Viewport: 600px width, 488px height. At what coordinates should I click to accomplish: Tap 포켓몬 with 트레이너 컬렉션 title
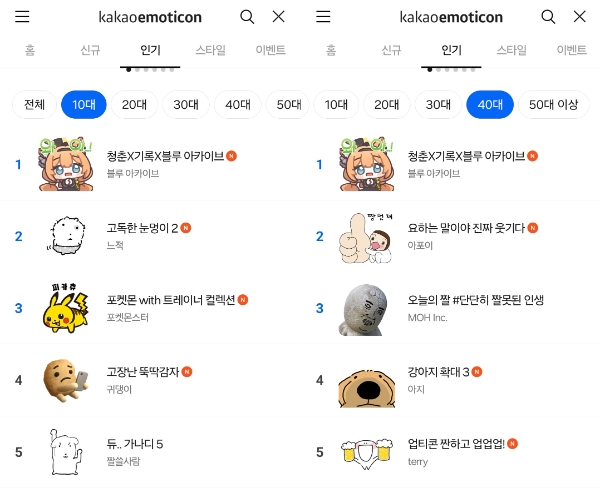tap(170, 300)
